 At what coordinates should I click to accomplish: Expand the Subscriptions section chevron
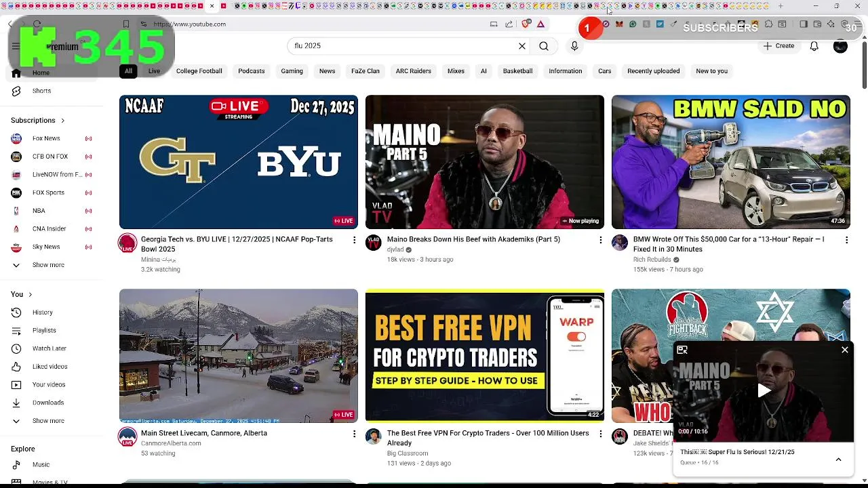point(63,121)
